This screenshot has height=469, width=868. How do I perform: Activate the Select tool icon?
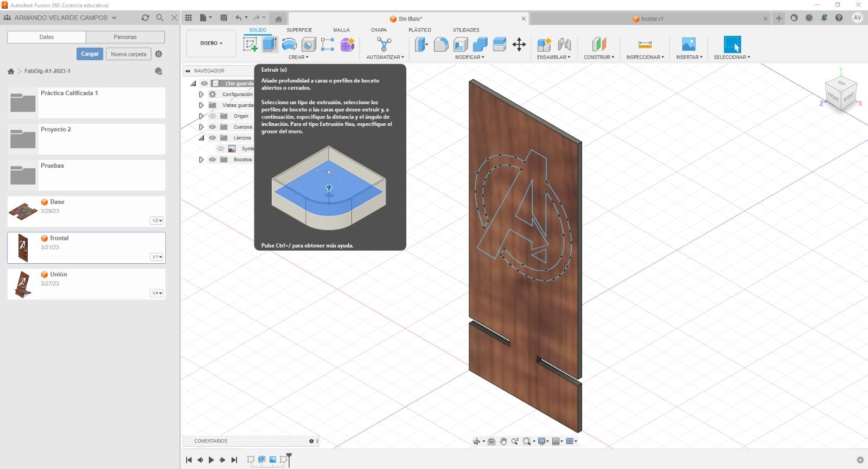[732, 45]
